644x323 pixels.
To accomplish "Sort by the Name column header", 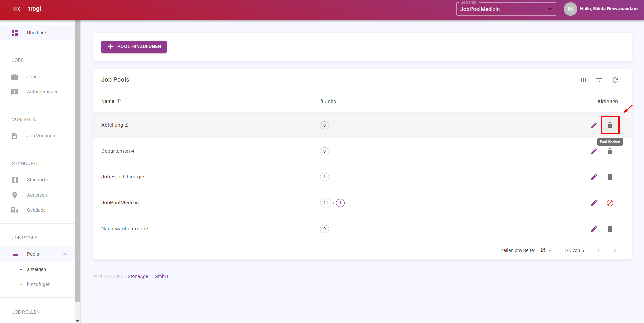I will 108,101.
